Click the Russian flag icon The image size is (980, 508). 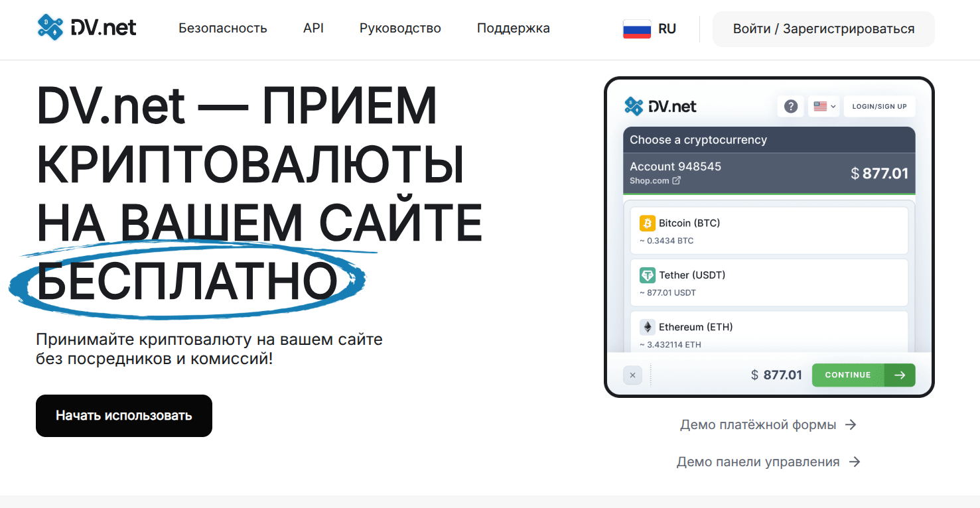click(636, 29)
